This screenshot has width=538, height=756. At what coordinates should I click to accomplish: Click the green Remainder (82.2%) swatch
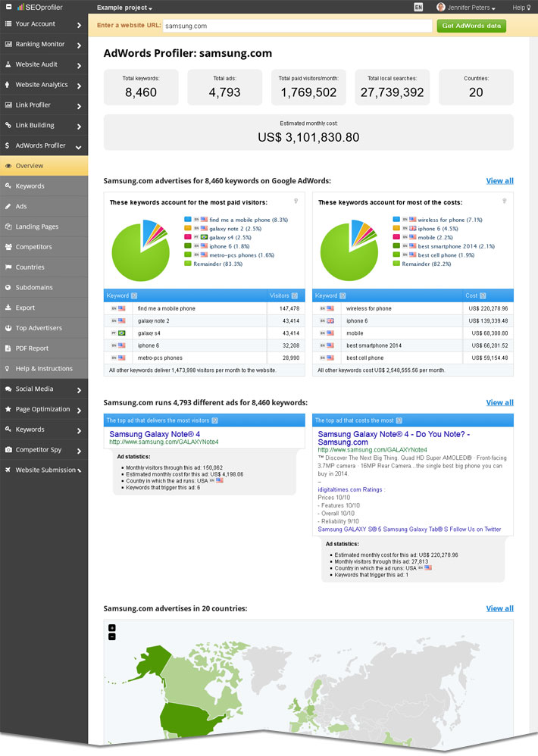point(396,264)
